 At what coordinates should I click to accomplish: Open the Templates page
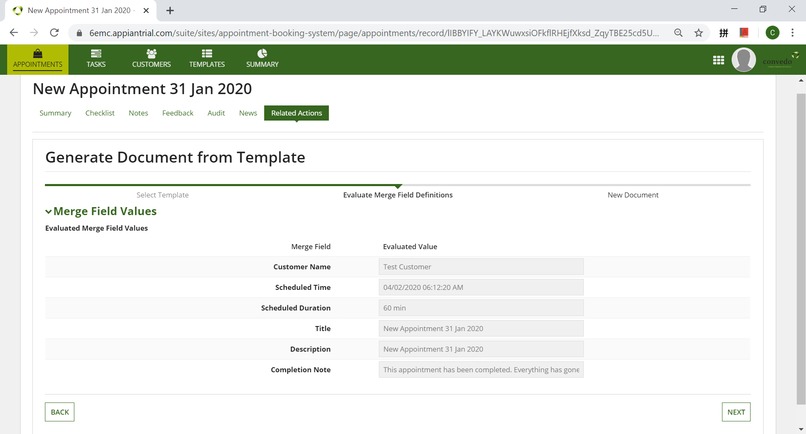(207, 59)
